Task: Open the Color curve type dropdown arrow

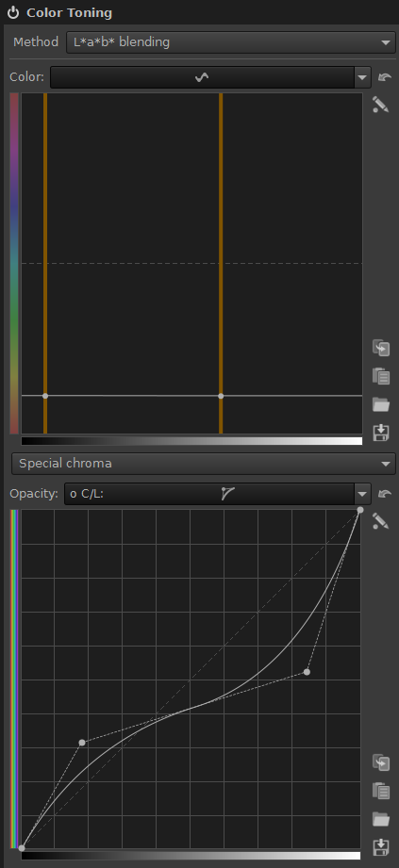Action: coord(362,77)
